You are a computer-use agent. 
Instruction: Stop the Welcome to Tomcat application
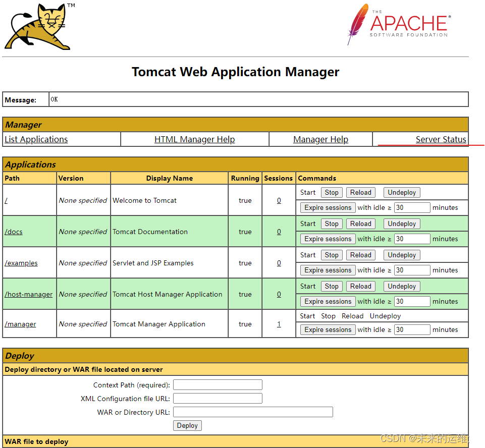pyautogui.click(x=332, y=193)
